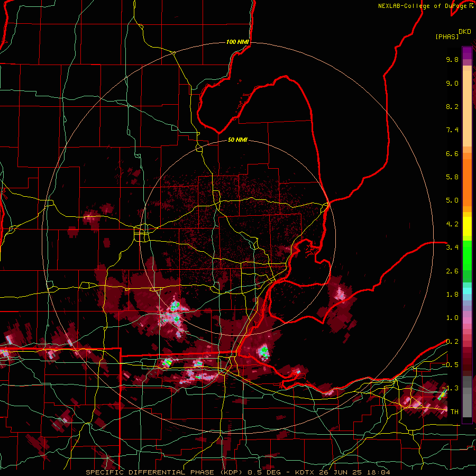476x476 pixels.
Task: Pick the yellow segment of the color bar
Action: pyautogui.click(x=467, y=226)
